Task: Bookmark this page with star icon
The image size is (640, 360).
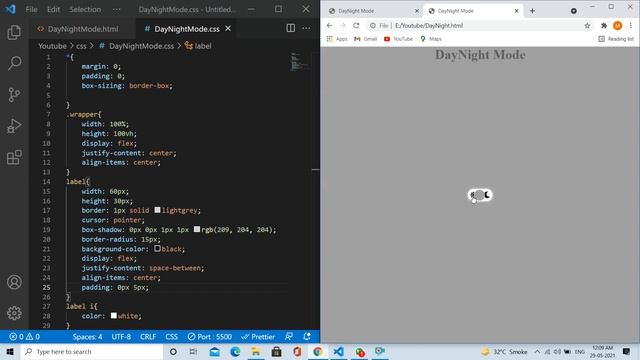Action: tap(587, 25)
